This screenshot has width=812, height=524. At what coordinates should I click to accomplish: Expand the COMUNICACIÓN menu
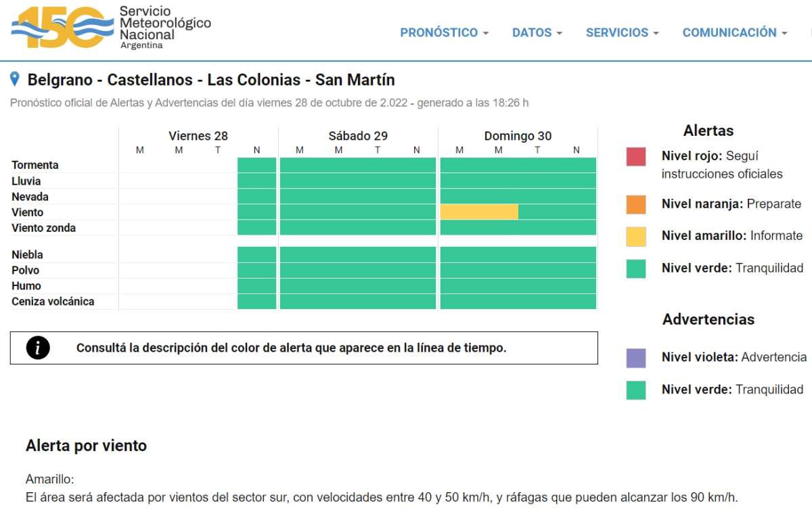tap(734, 32)
